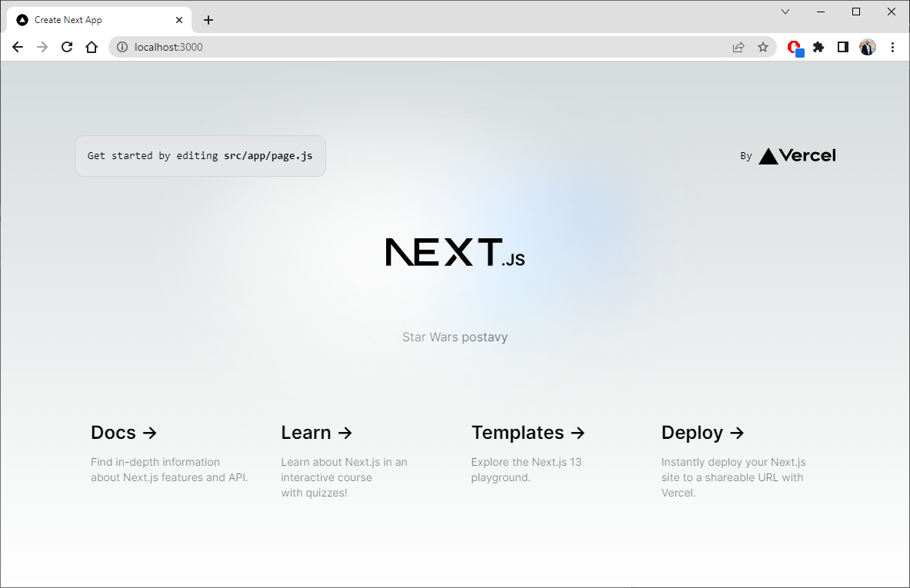Click the browser forward arrow

[42, 47]
